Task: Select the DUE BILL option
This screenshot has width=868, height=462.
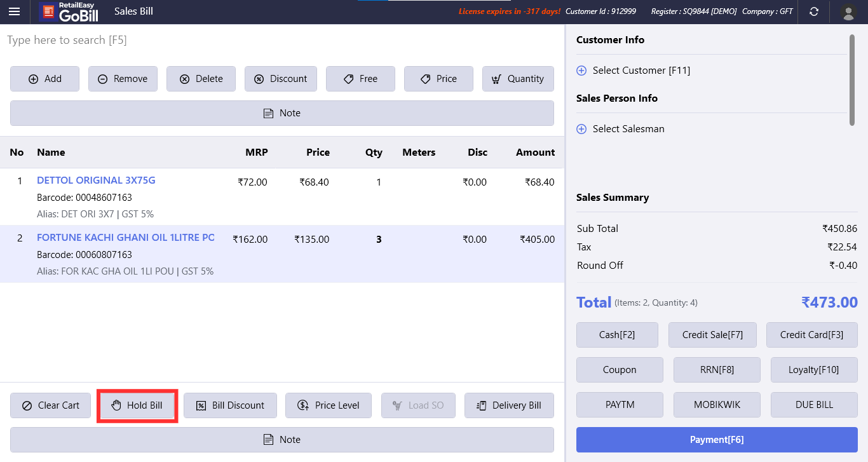Action: 814,405
